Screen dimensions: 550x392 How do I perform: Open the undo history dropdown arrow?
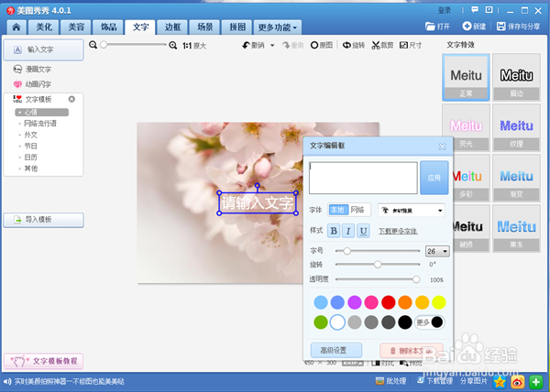click(272, 46)
